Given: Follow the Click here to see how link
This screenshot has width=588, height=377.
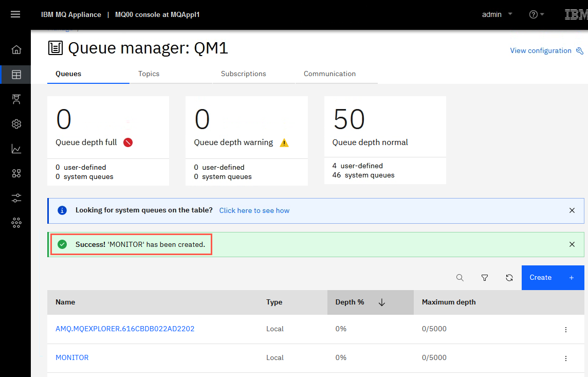Looking at the screenshot, I should (254, 210).
